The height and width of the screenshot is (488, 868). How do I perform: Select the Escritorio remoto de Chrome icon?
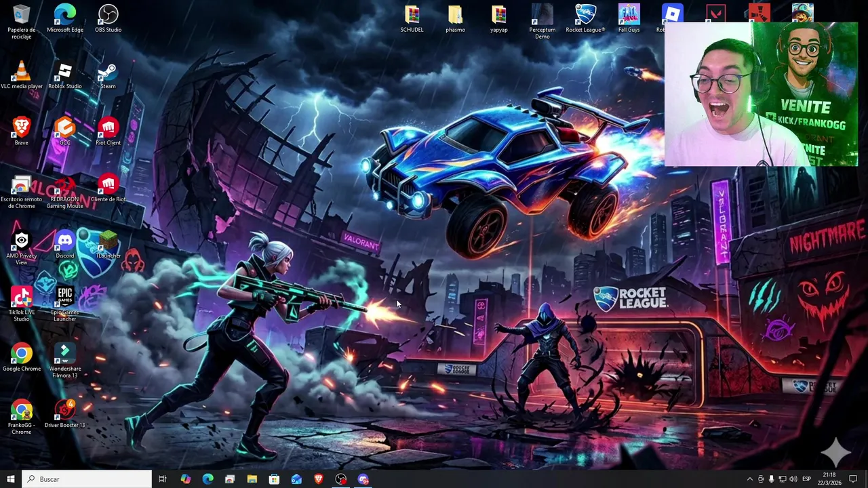21,192
